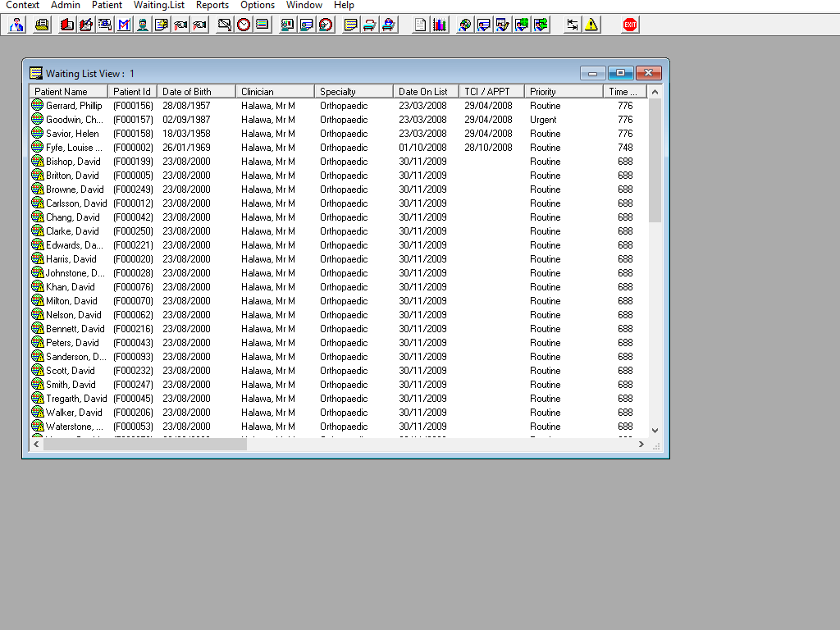Click the vertical scrollbar up arrow

click(655, 92)
